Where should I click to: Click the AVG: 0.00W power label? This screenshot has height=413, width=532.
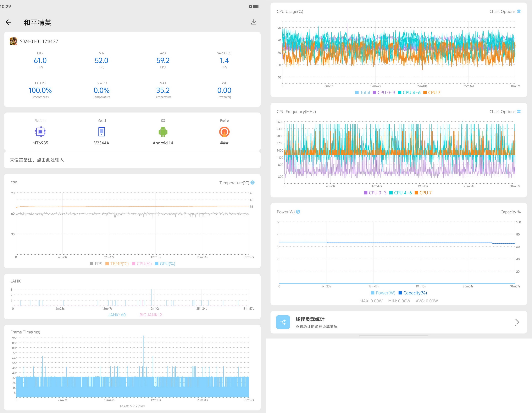(427, 301)
